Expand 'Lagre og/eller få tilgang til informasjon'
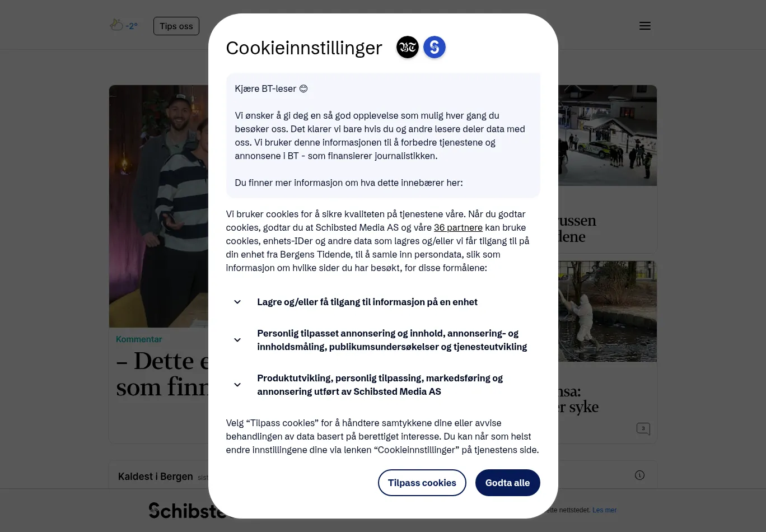Image resolution: width=766 pixels, height=532 pixels. point(237,302)
